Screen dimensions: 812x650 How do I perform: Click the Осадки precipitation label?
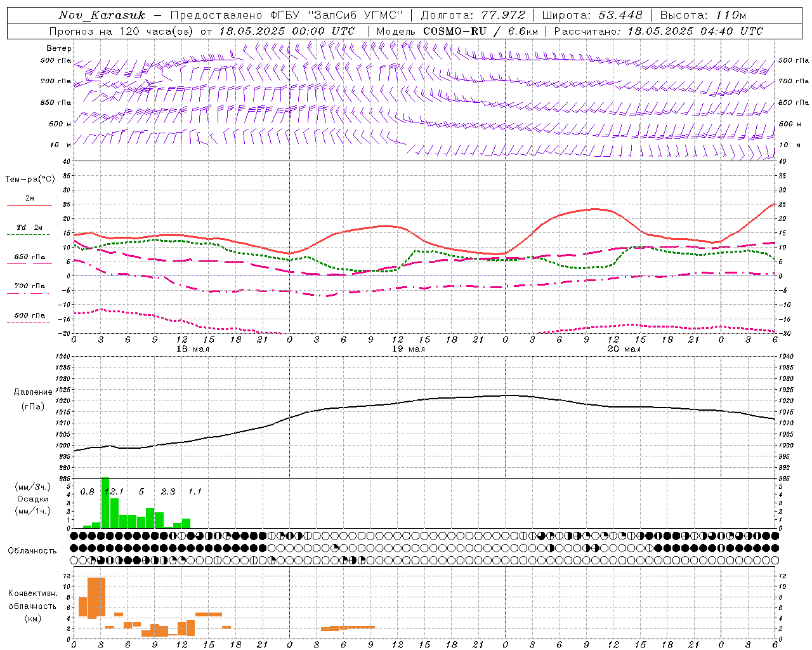point(33,499)
